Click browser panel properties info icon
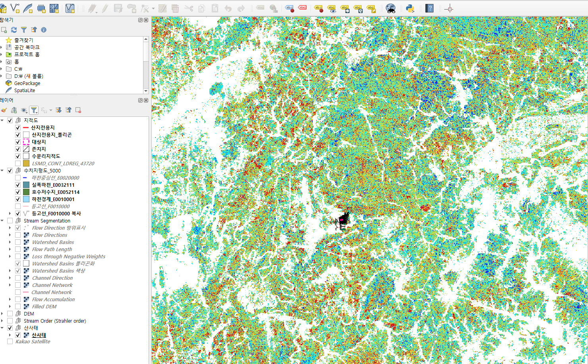 click(44, 30)
